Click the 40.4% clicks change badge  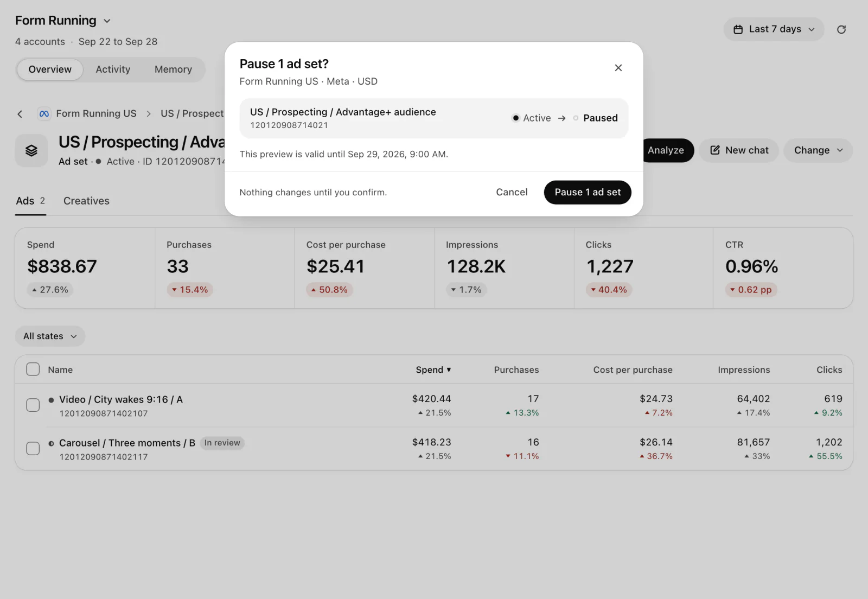pos(609,290)
